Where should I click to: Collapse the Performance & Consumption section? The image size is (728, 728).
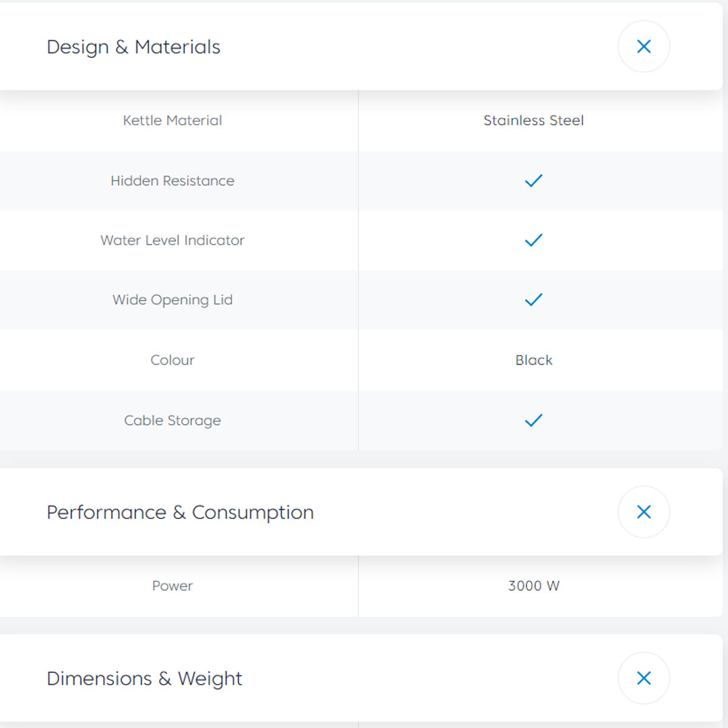pos(644,512)
